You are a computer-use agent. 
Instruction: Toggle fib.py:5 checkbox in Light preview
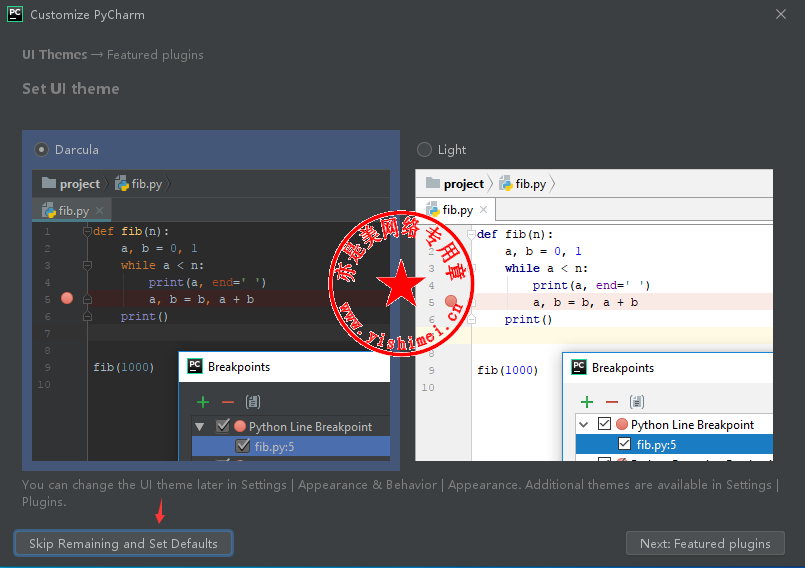(624, 444)
